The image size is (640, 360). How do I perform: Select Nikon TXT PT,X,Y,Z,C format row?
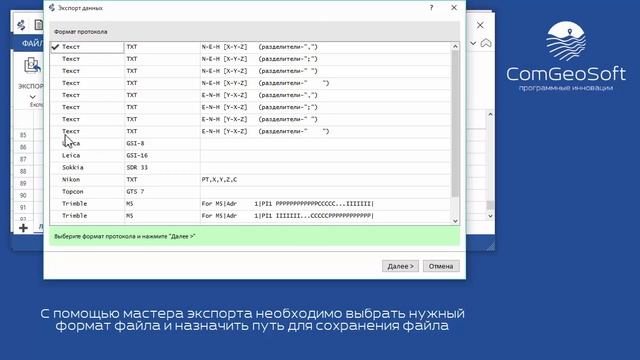click(x=250, y=180)
